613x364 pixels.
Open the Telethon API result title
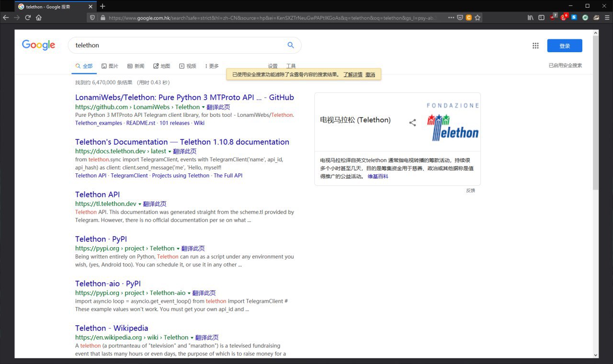click(97, 194)
